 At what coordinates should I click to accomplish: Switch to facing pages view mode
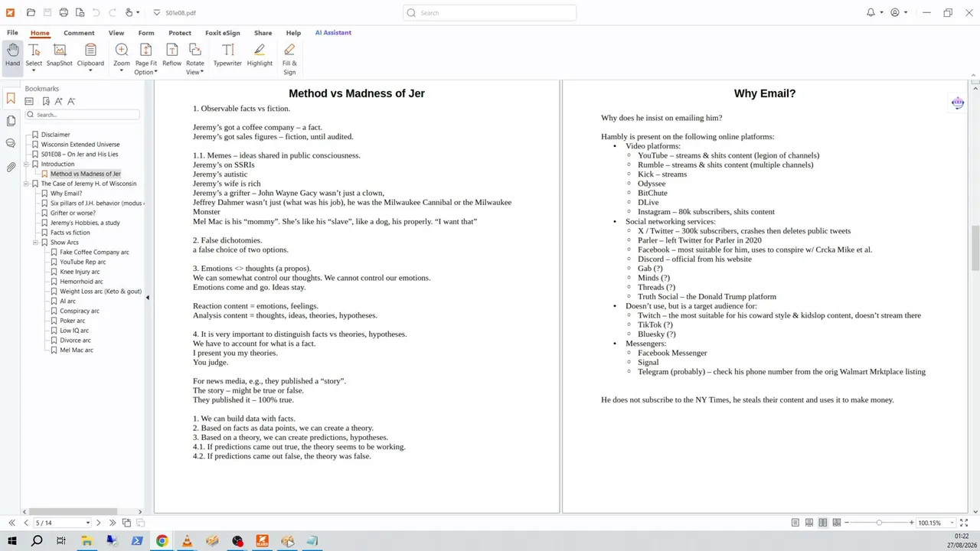click(823, 523)
